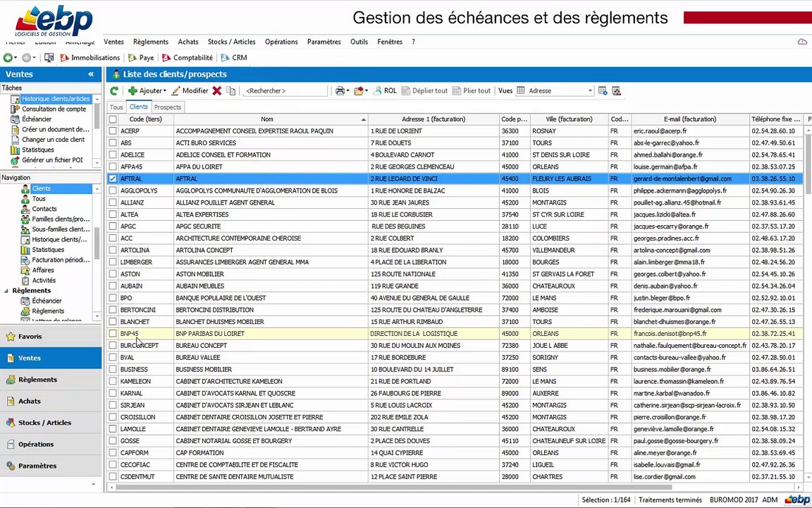Click the view manager icon after grid editor
The width and height of the screenshot is (812, 508).
coord(616,91)
